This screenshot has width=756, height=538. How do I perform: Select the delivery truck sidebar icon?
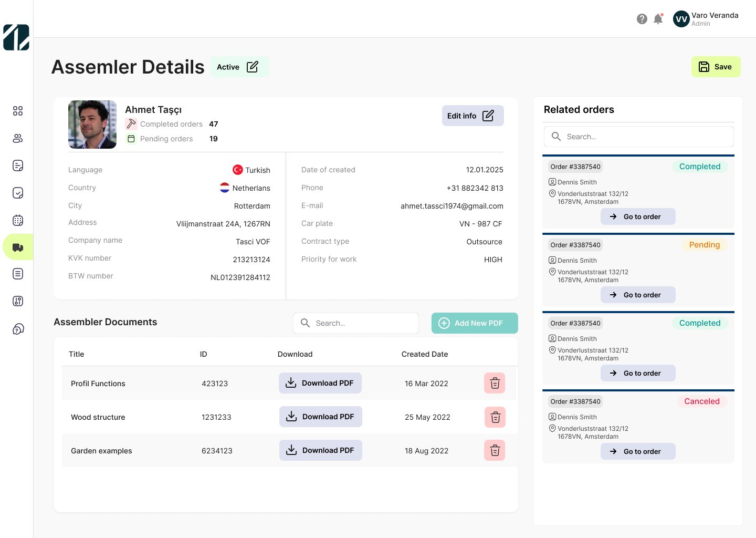coord(18,247)
